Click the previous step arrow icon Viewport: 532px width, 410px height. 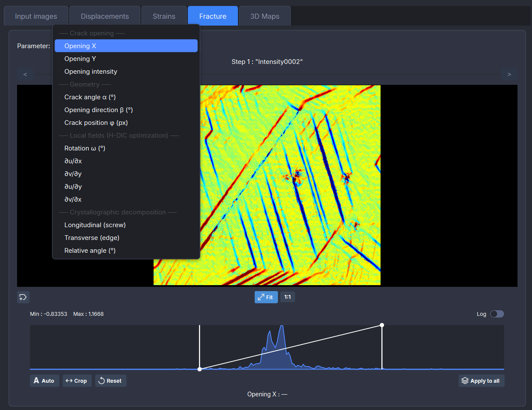click(25, 74)
